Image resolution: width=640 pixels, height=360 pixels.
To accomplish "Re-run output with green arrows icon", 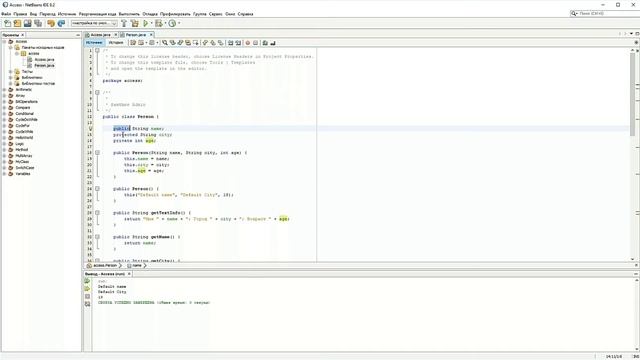I will click(x=87, y=281).
